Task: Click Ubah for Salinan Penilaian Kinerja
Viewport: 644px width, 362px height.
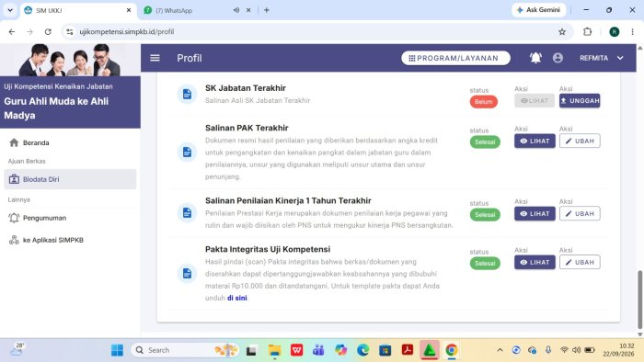Action: click(580, 213)
